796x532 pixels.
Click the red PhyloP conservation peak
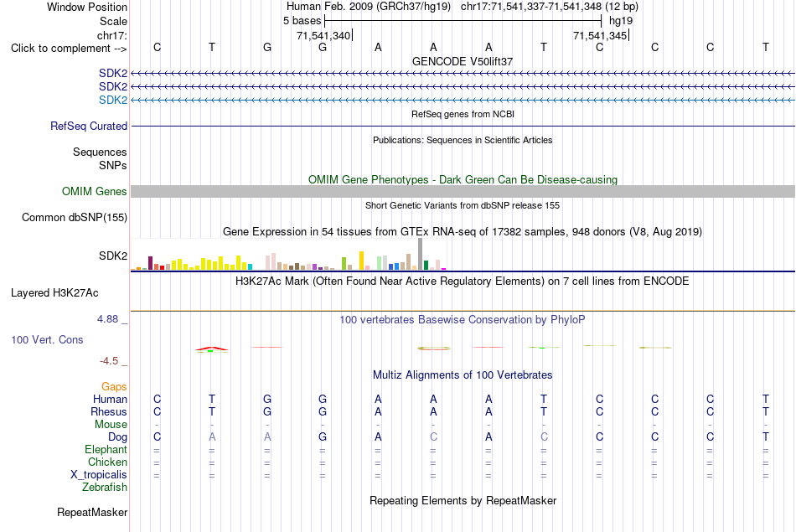click(x=212, y=349)
